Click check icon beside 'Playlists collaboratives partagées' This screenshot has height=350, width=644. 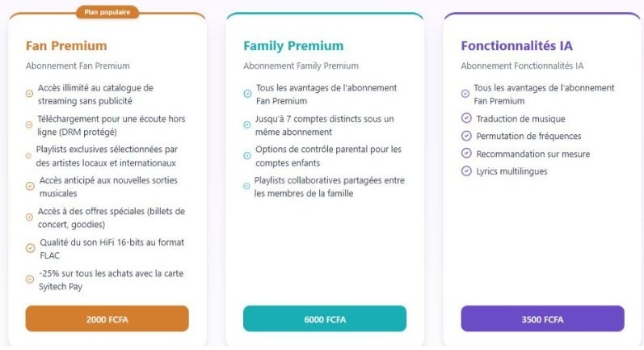247,187
